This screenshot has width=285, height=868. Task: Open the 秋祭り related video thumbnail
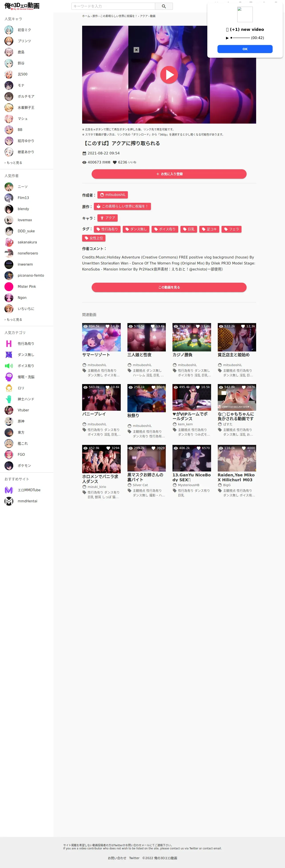(x=146, y=398)
